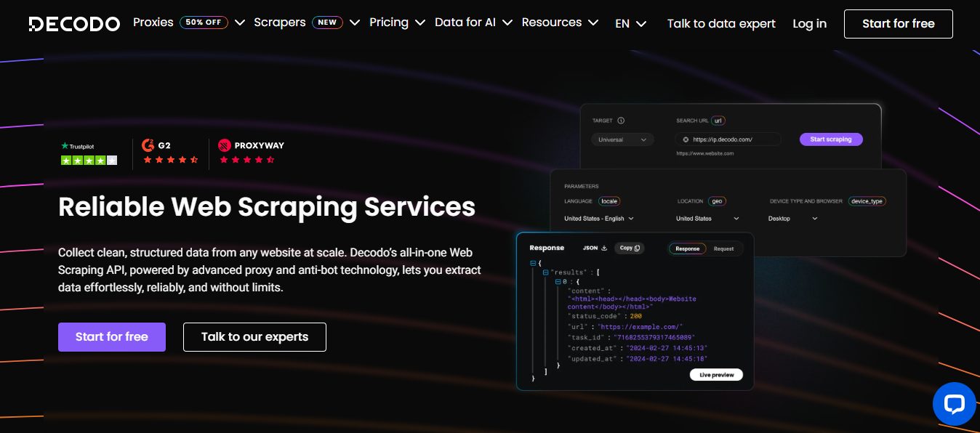Clear the search URL using the clear icon

point(686,139)
